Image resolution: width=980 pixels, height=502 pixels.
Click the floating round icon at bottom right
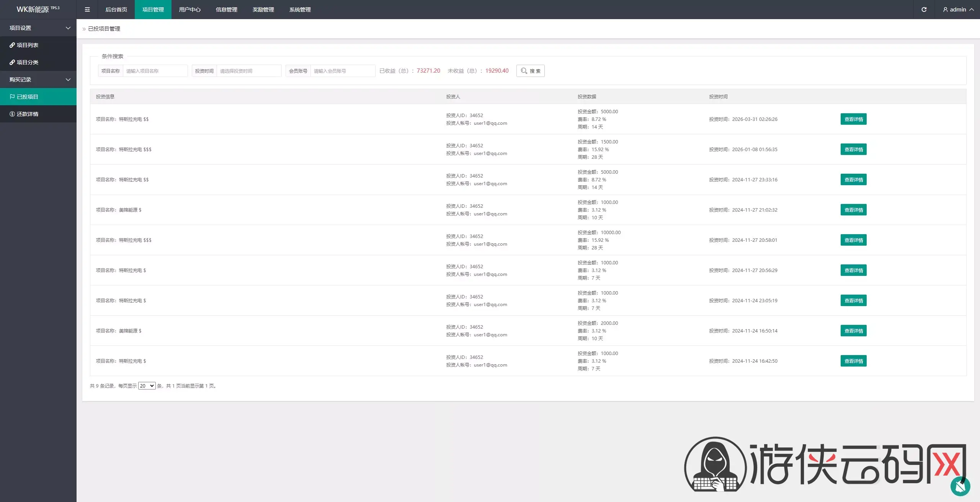960,486
